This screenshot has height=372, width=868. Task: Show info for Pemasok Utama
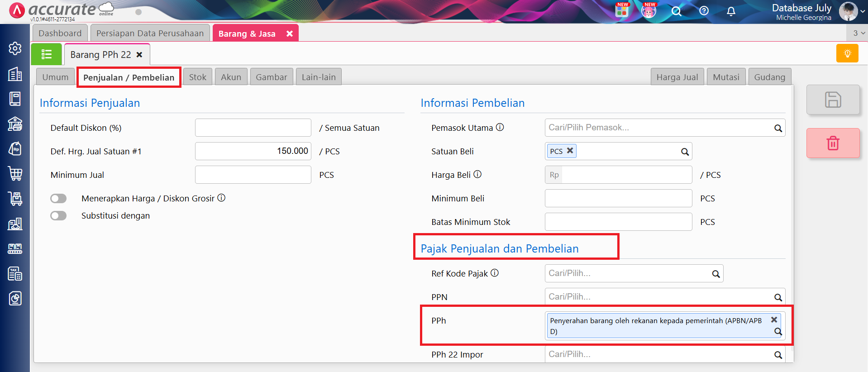coord(500,127)
